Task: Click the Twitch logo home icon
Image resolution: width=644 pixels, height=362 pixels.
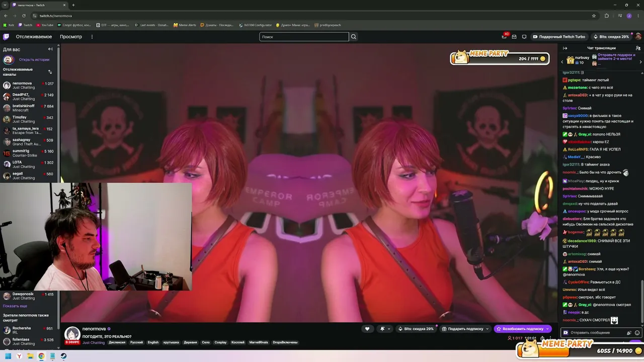Action: pos(6,37)
